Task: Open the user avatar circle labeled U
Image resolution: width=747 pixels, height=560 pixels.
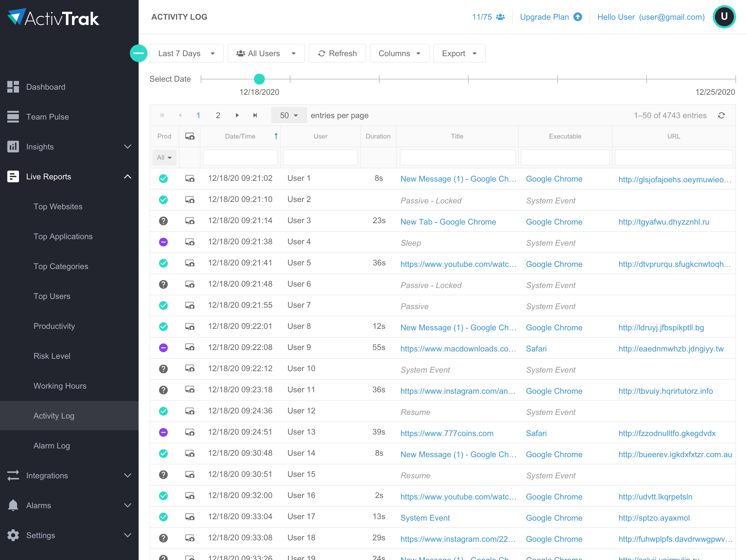Action: [724, 17]
